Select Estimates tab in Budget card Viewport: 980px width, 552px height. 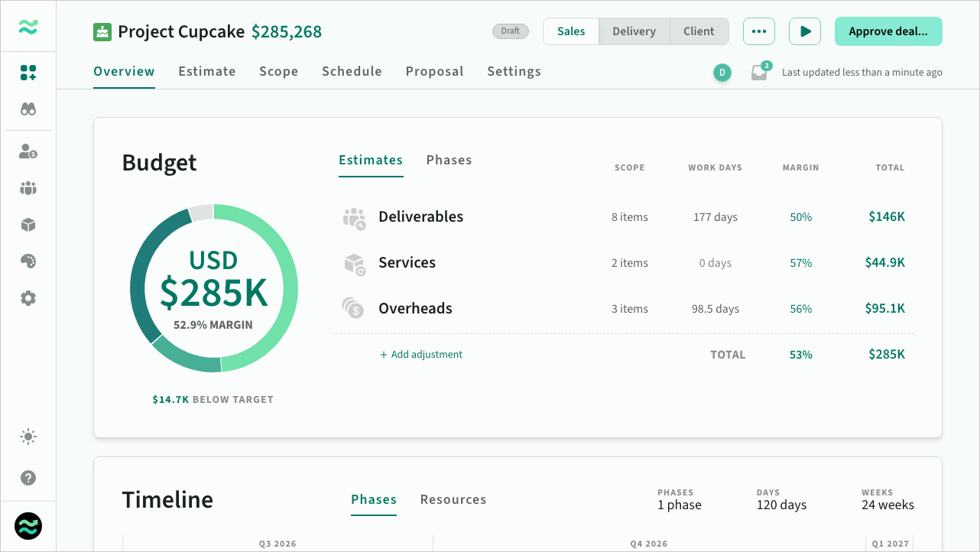(x=371, y=161)
